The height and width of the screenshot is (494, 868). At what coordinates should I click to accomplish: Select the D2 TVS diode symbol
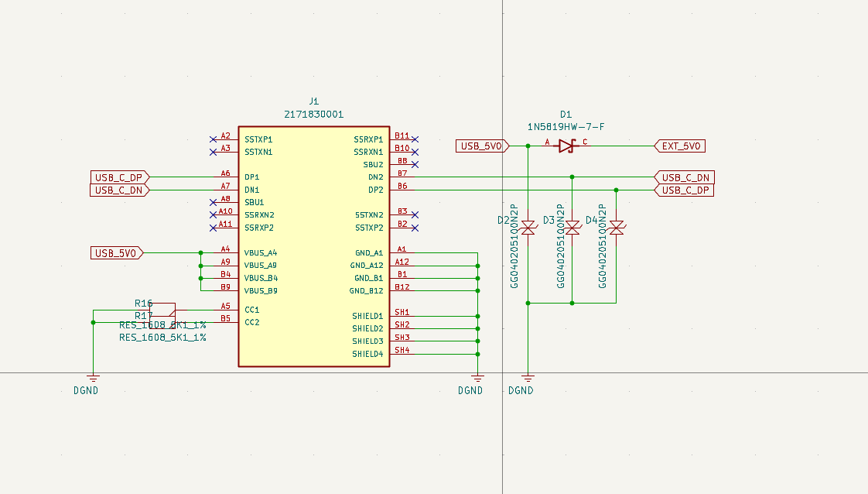coord(528,228)
